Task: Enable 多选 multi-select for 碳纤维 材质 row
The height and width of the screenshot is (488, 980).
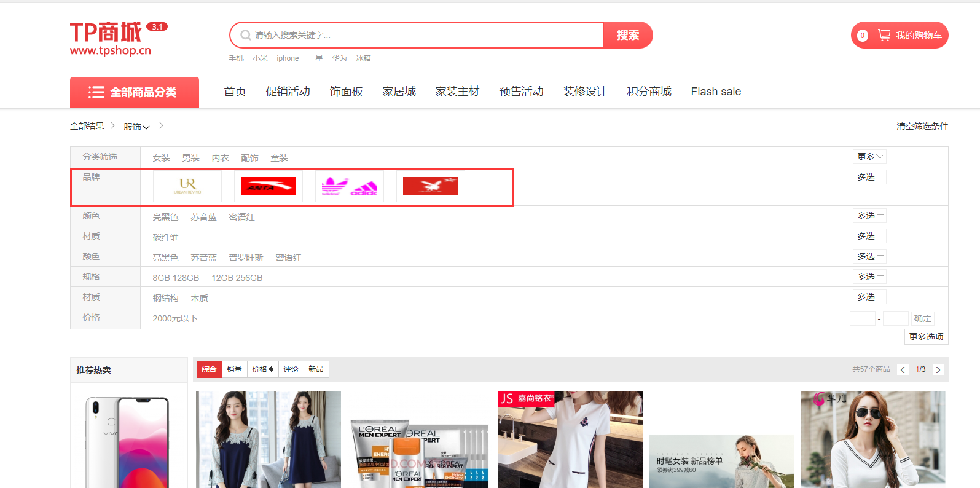Action: [x=870, y=236]
